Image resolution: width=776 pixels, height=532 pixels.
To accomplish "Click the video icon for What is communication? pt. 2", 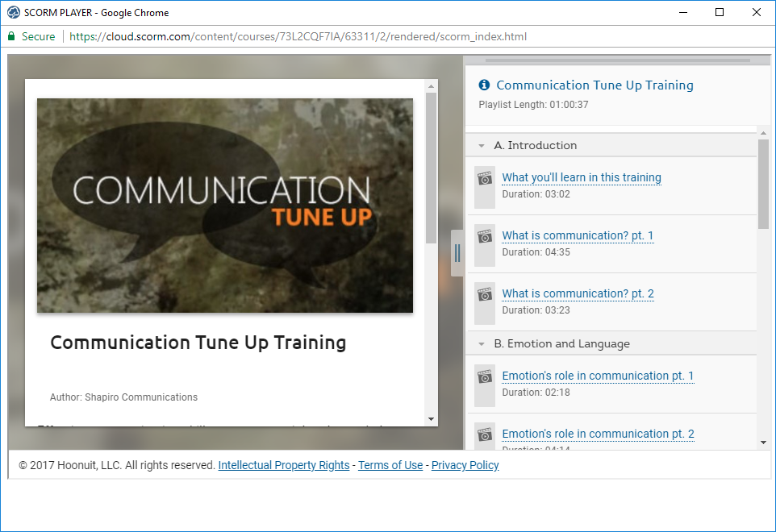I will coord(485,295).
